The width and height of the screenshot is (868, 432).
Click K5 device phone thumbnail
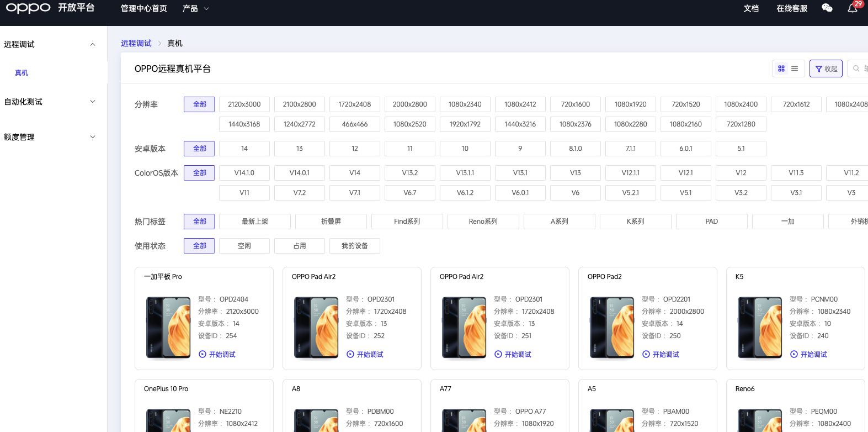pyautogui.click(x=760, y=328)
